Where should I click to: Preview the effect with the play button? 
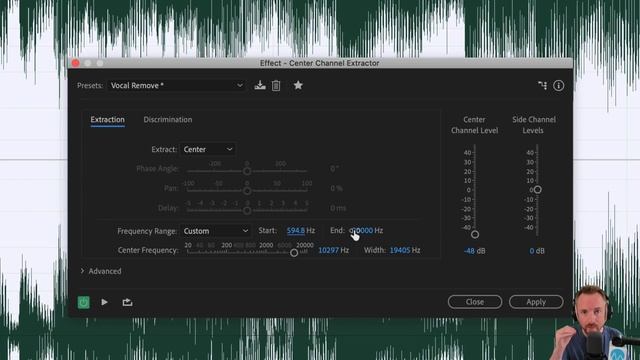point(104,302)
